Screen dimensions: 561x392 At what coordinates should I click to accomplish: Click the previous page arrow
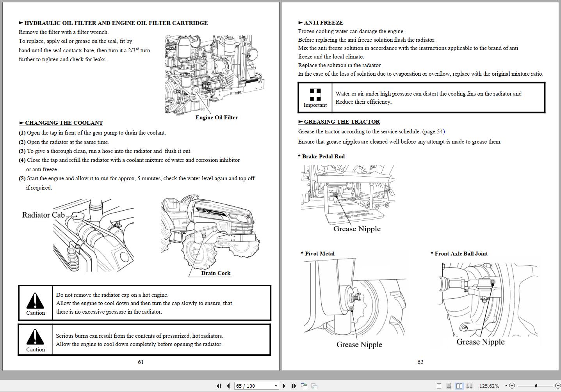[228, 386]
